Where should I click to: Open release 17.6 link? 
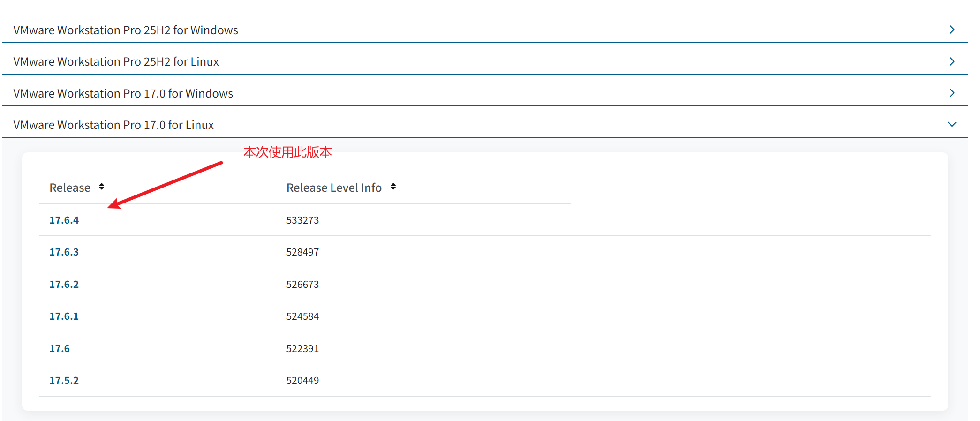(60, 348)
